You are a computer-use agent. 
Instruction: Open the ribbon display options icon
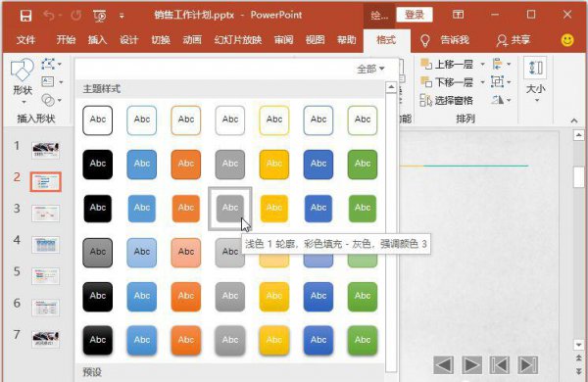click(458, 15)
